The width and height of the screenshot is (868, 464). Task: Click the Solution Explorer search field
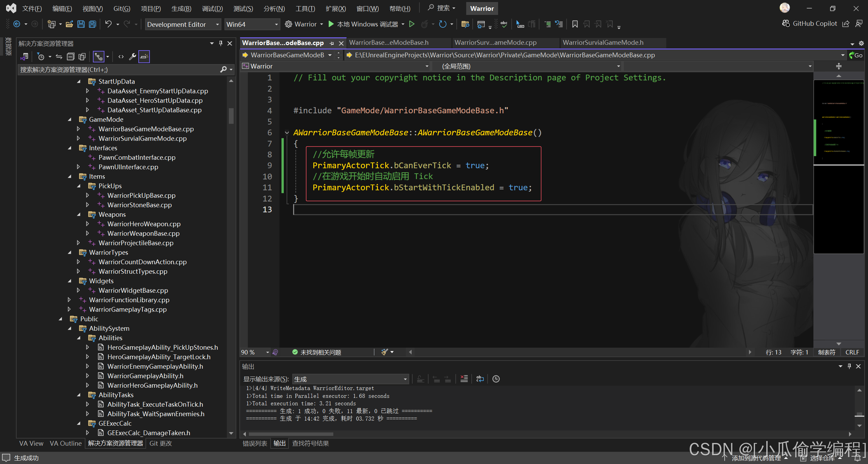pos(119,70)
